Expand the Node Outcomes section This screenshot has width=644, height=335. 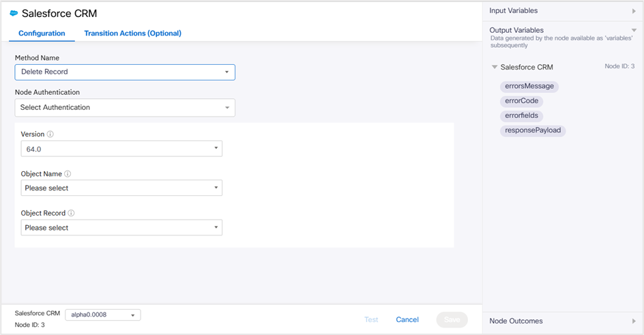(634, 321)
